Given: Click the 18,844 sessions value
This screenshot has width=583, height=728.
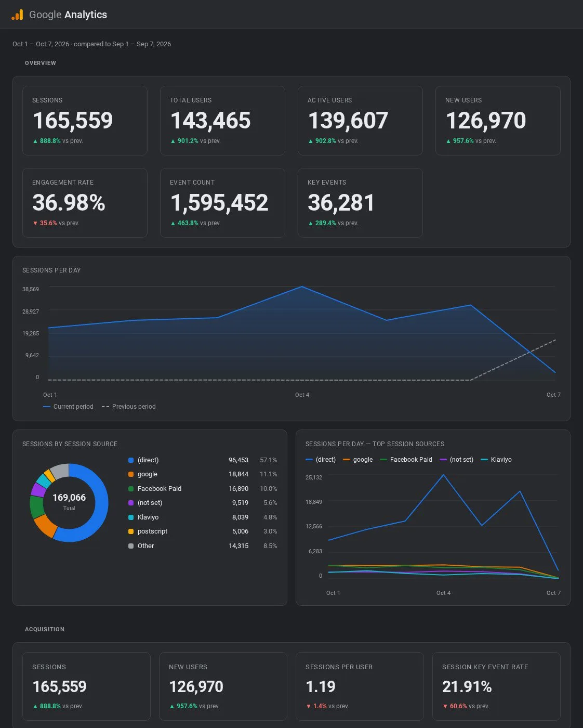Looking at the screenshot, I should (239, 474).
